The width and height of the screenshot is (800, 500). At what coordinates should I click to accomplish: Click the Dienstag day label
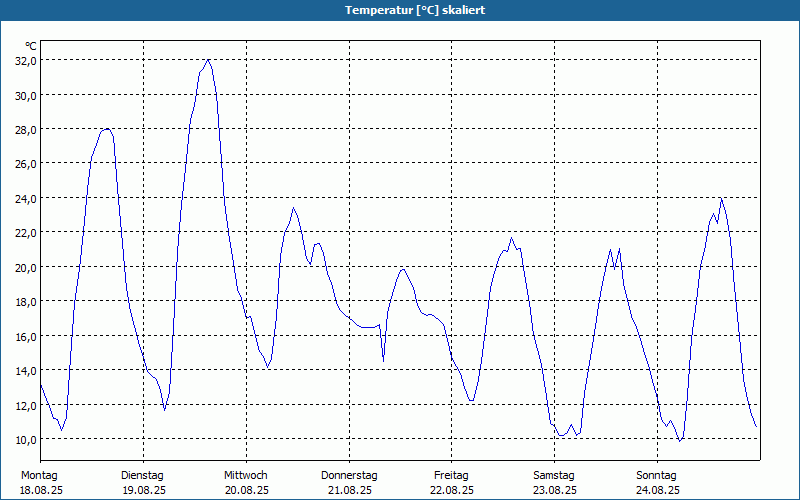tap(142, 476)
